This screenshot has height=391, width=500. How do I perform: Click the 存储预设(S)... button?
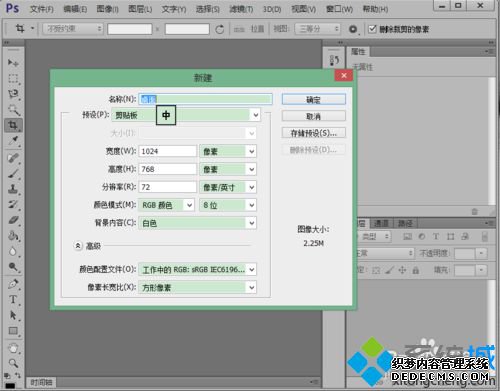313,133
